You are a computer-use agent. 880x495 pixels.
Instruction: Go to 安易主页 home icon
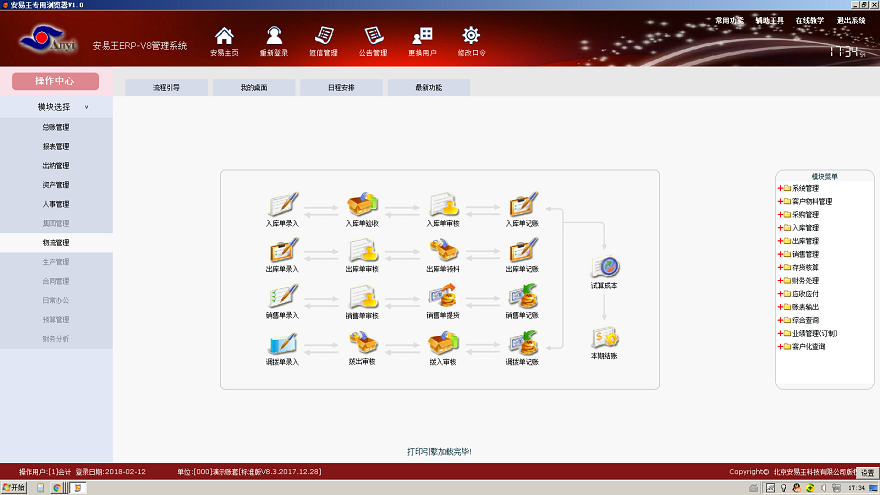click(224, 36)
